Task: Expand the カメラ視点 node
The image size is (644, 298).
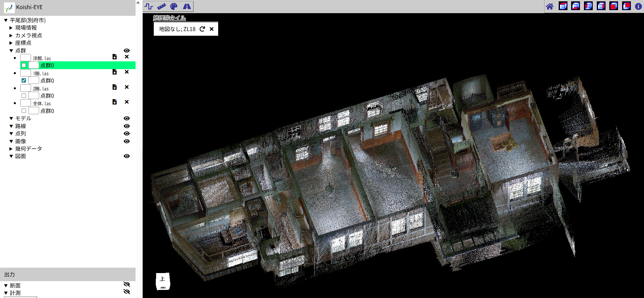Action: (x=11, y=35)
